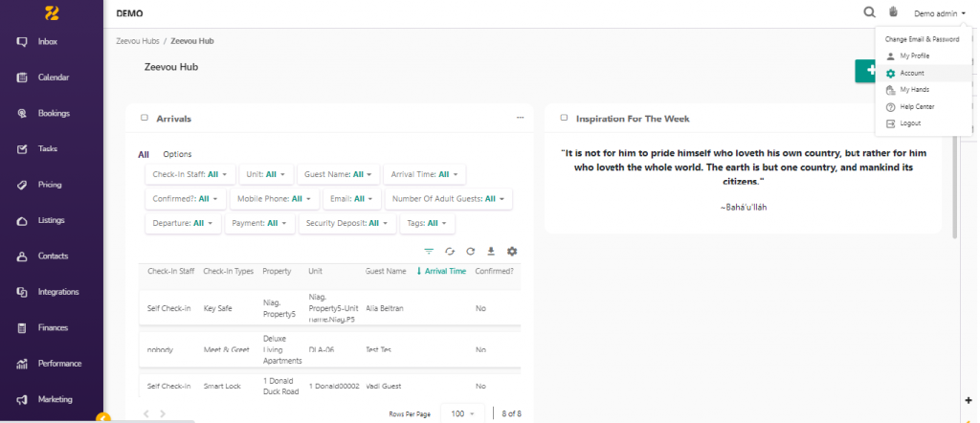Image resolution: width=980 pixels, height=423 pixels.
Task: Open the Check-In Staff filter dropdown
Action: (x=190, y=174)
